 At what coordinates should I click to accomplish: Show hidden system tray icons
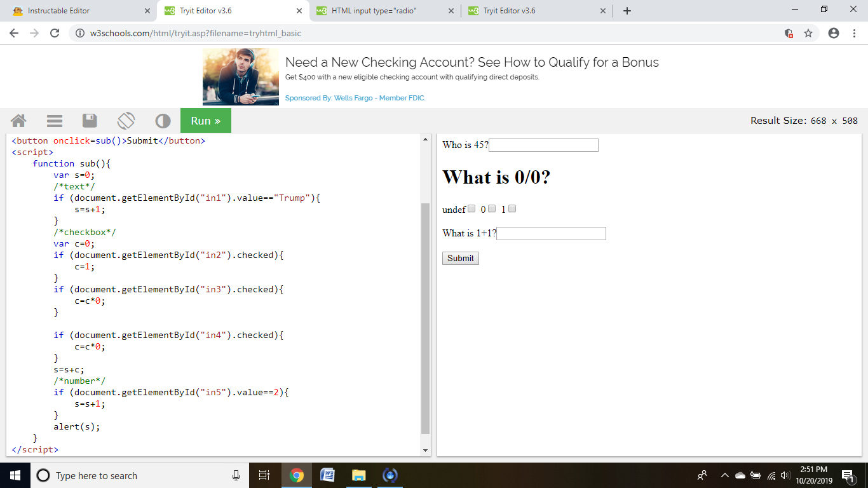[724, 475]
